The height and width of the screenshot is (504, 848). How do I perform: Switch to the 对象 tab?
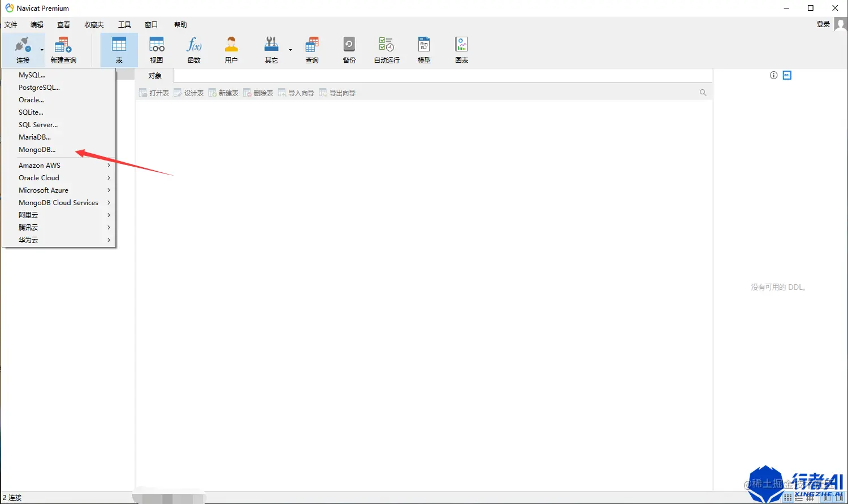155,76
